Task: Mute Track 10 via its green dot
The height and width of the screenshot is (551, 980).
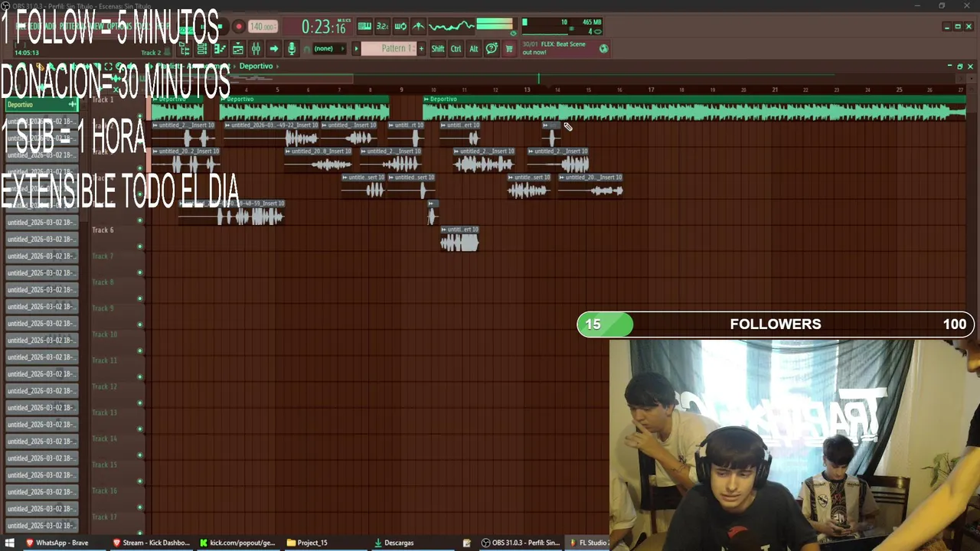Action: (140, 350)
